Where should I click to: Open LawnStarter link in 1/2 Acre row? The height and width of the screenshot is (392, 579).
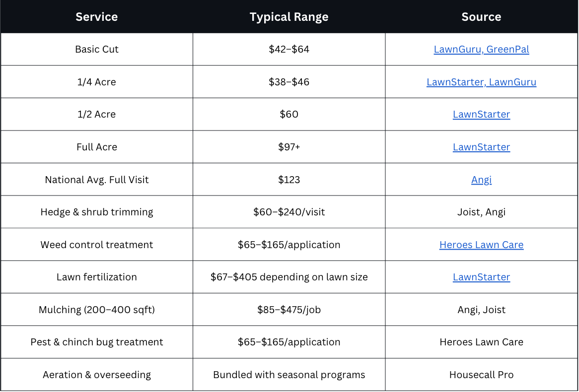coord(481,115)
